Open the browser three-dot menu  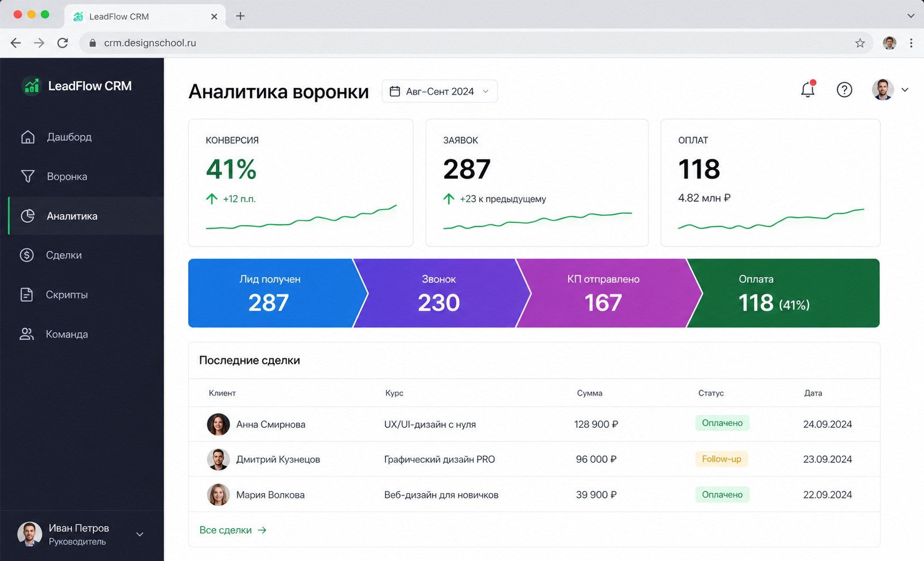pos(911,43)
